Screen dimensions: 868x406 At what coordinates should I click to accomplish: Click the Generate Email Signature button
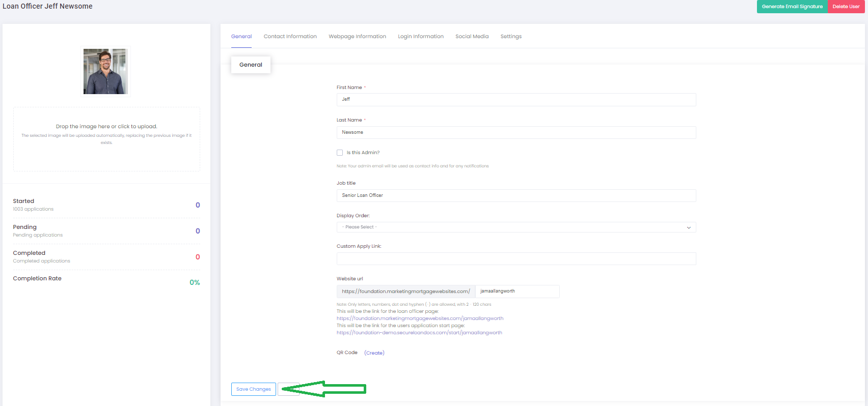pos(792,7)
